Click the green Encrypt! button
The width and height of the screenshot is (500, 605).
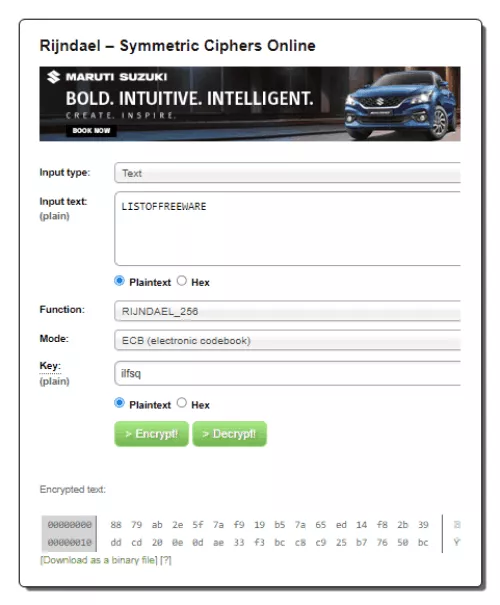[152, 434]
